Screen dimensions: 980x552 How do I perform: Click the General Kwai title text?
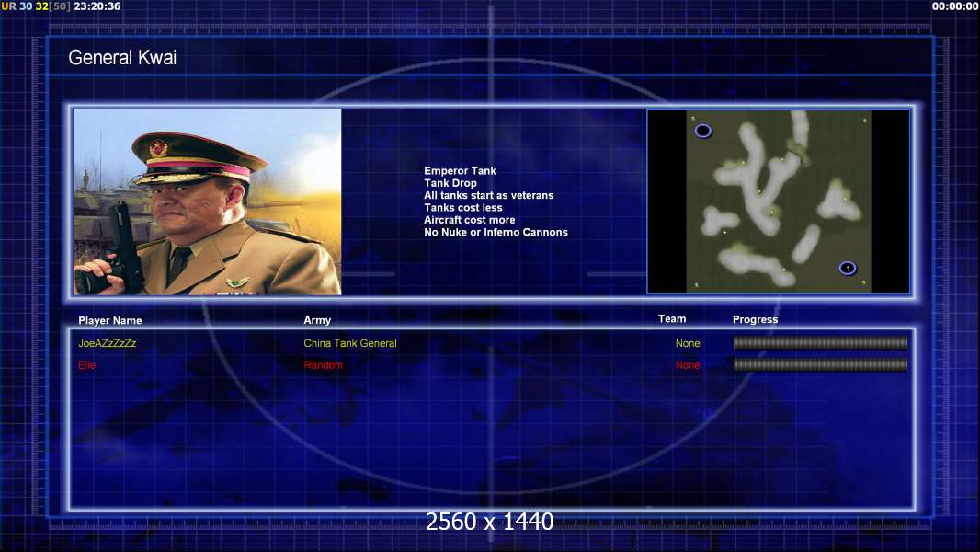click(x=122, y=58)
